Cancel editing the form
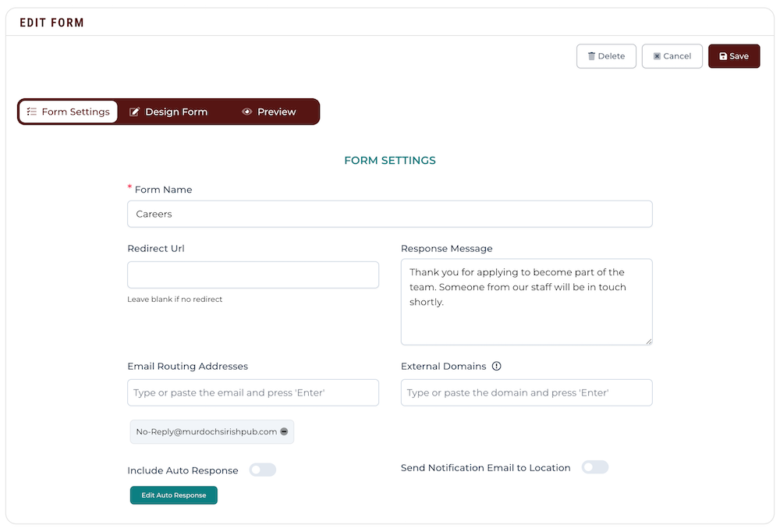This screenshot has width=780, height=532. coord(672,56)
